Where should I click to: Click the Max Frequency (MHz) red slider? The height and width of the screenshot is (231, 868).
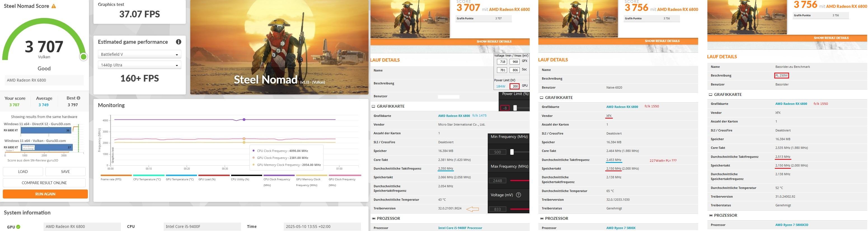tap(519, 181)
